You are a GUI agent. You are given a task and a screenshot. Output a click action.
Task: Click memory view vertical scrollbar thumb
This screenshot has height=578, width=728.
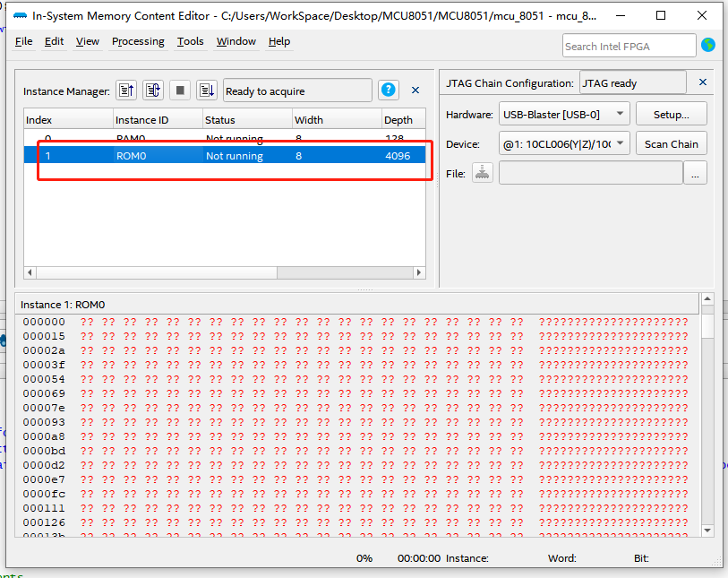[x=707, y=325]
